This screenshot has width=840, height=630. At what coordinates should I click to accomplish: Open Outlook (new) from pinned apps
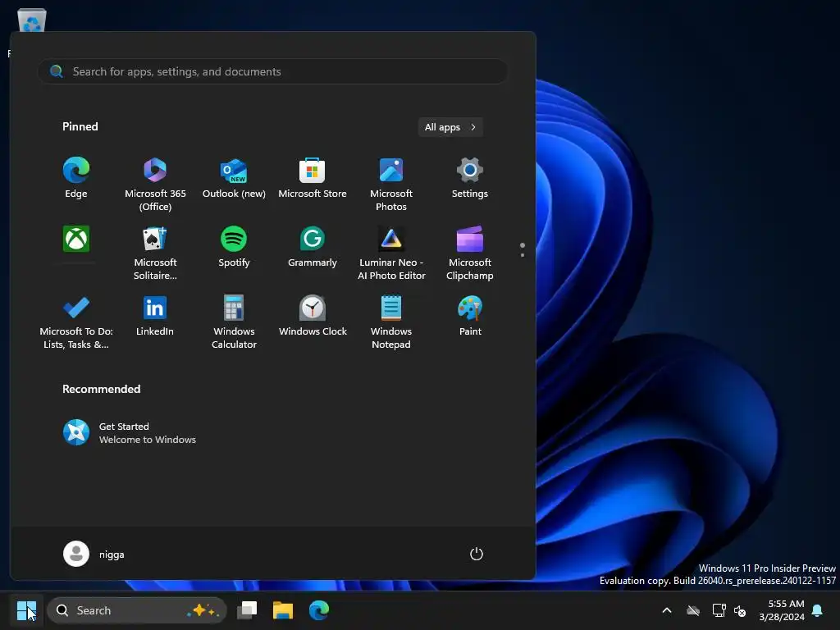(234, 178)
